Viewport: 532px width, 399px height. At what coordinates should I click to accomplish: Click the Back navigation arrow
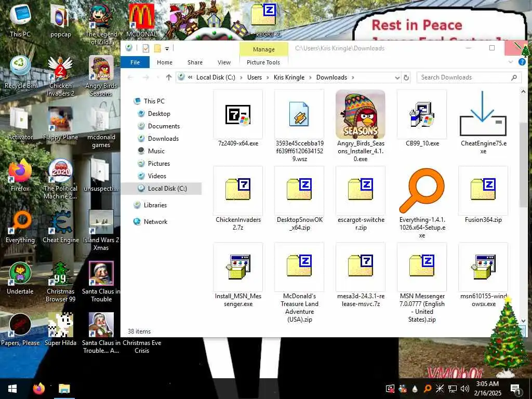130,77
